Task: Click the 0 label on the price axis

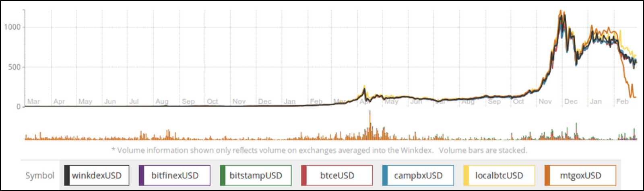Action: (19, 107)
